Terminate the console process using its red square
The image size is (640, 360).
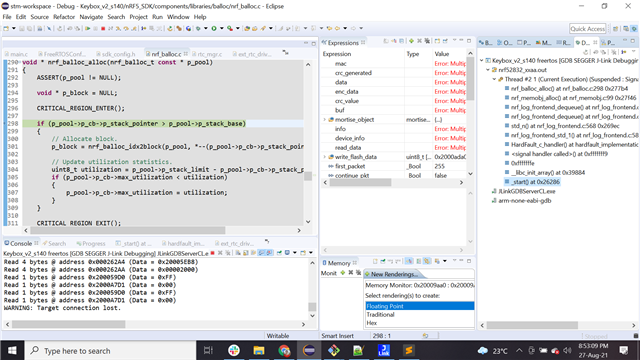point(212,253)
